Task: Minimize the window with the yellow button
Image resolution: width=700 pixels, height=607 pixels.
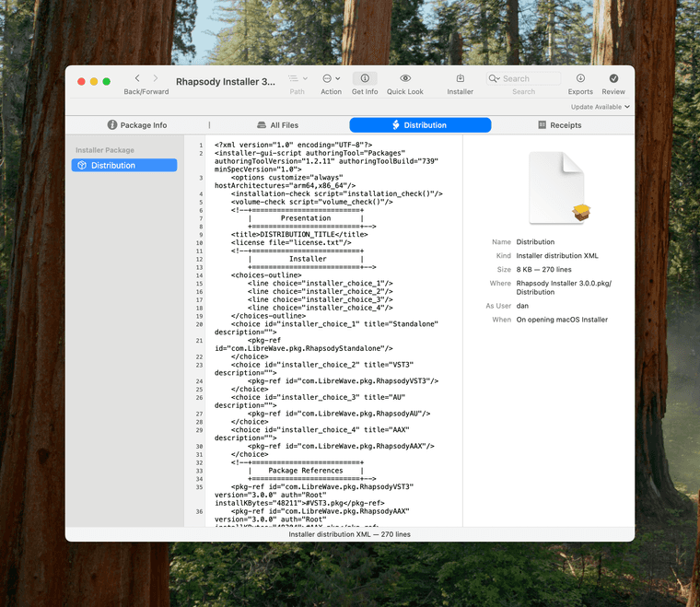Action: pos(94,81)
